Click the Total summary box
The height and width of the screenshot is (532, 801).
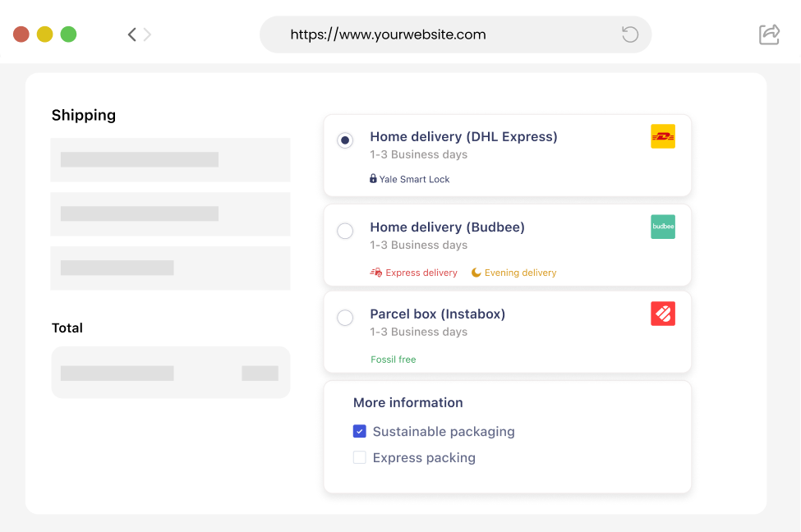click(x=170, y=373)
